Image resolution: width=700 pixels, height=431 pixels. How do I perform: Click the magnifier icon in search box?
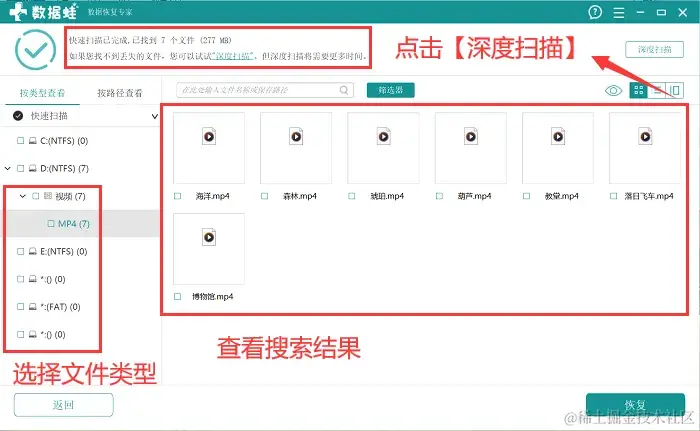[x=344, y=90]
